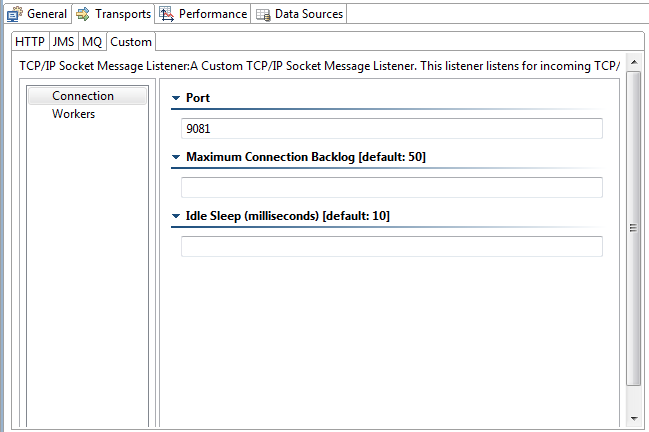This screenshot has height=432, width=649.
Task: Click the Performance chart icon
Action: point(166,14)
